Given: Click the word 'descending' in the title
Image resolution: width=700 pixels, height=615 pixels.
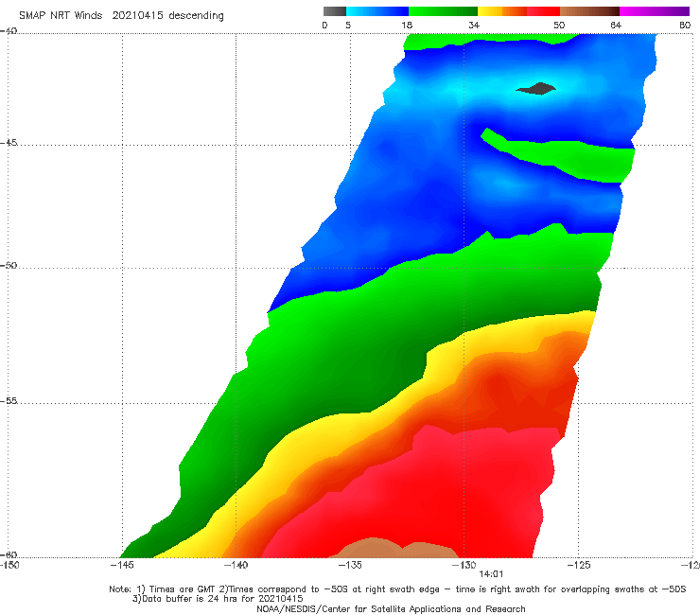Looking at the screenshot, I should (197, 16).
